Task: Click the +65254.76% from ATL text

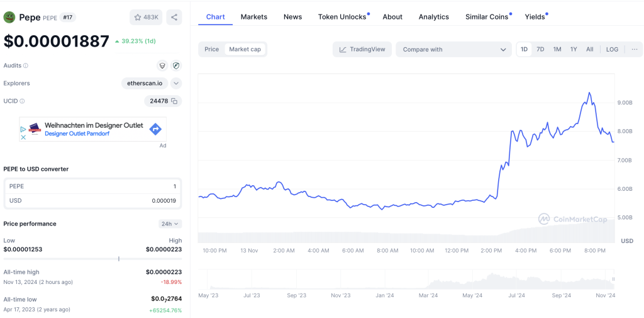Action: pos(165,310)
